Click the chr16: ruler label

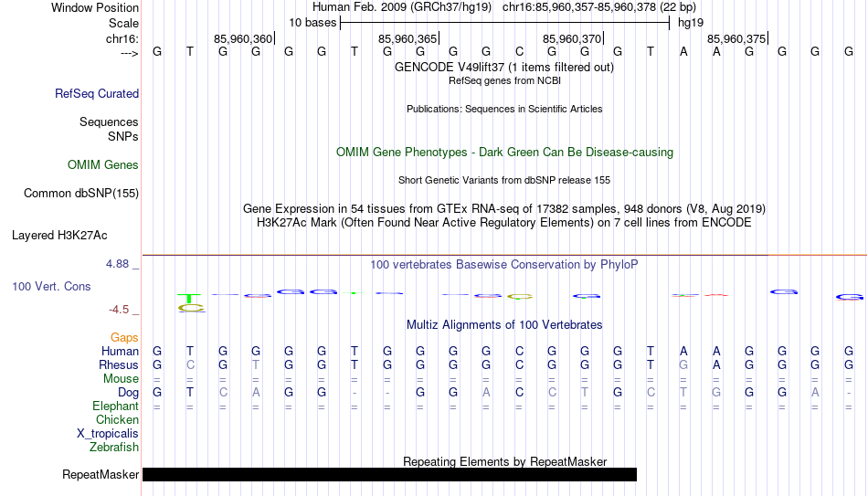coord(122,38)
